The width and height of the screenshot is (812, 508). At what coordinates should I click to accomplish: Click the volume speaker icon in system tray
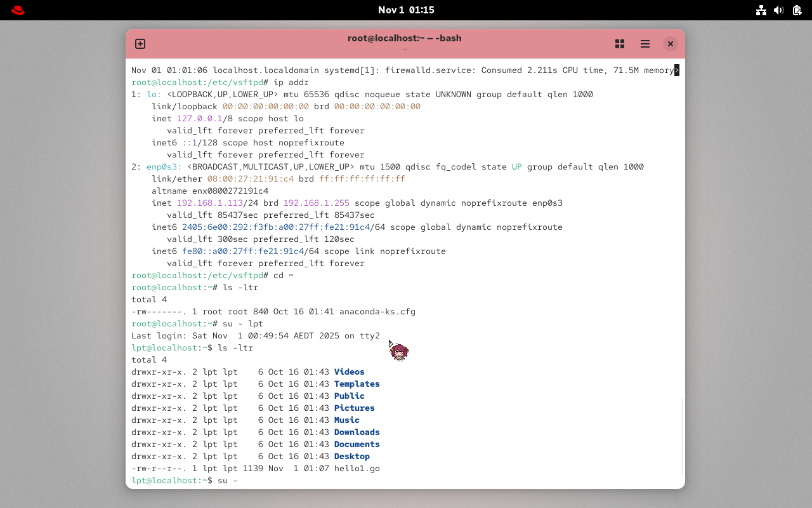778,10
